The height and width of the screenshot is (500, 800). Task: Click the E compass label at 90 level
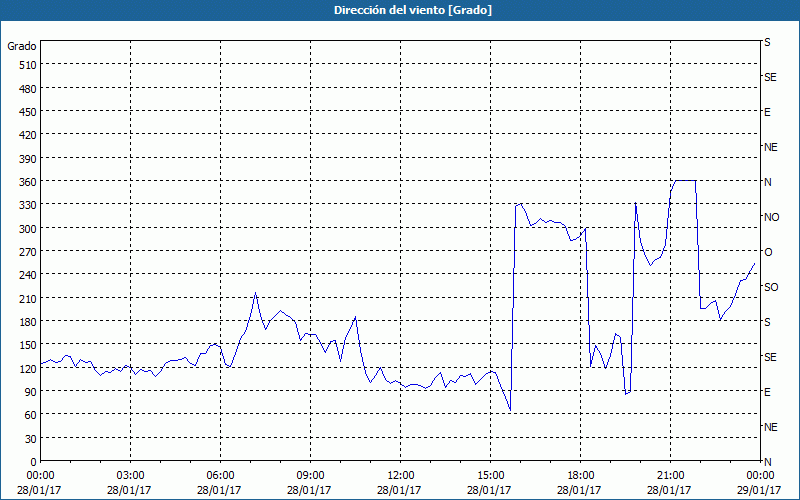tap(767, 392)
